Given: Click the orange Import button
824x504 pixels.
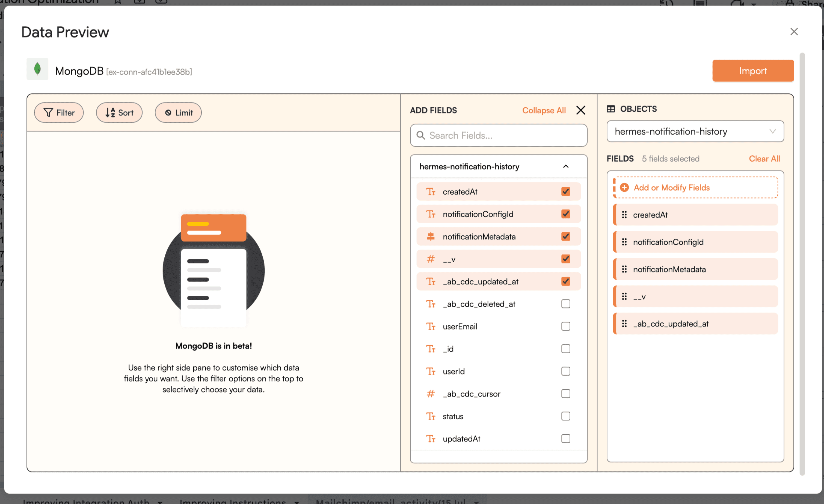Looking at the screenshot, I should pyautogui.click(x=753, y=71).
